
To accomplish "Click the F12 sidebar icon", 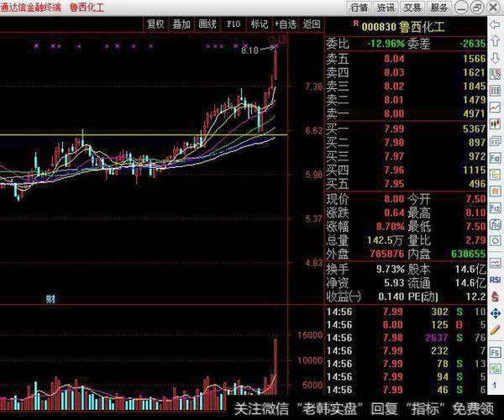I will coord(495,208).
